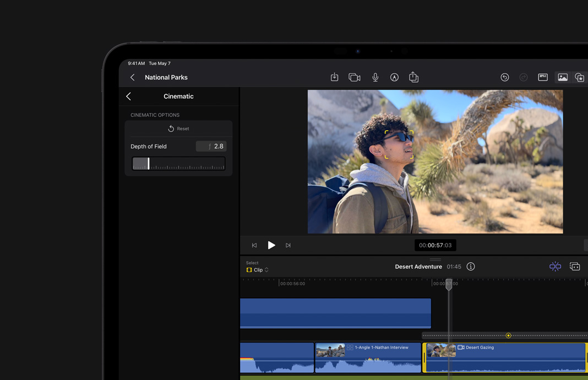The width and height of the screenshot is (588, 380).
Task: Collapse the Cinematic panel with its back chevron
Action: point(128,96)
